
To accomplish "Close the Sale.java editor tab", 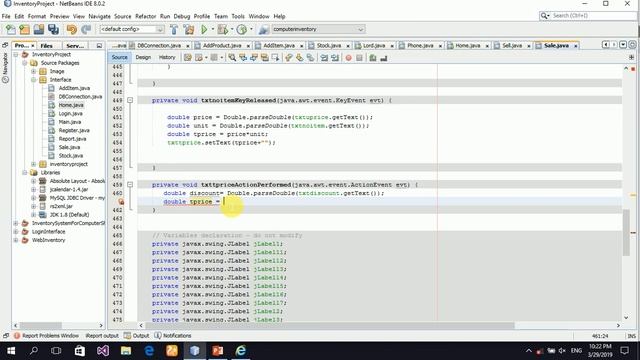I will (x=576, y=46).
